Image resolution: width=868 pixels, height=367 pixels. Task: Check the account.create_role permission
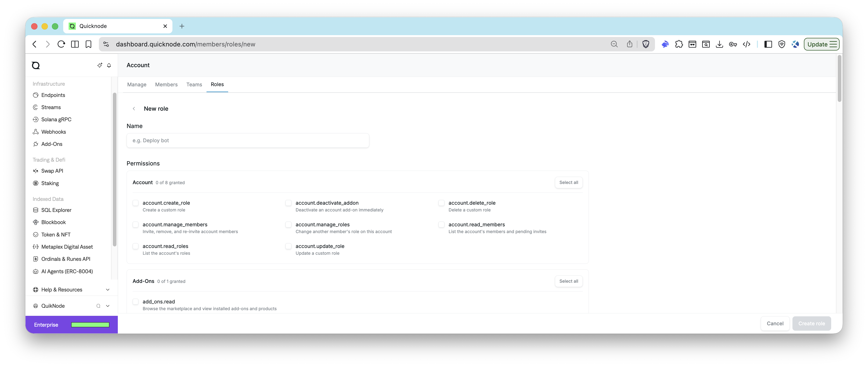[x=135, y=203]
